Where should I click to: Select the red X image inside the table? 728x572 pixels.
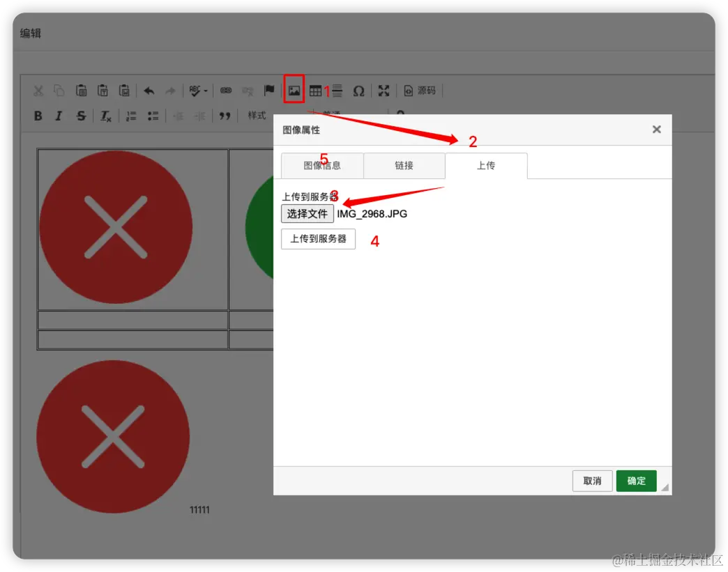116,227
